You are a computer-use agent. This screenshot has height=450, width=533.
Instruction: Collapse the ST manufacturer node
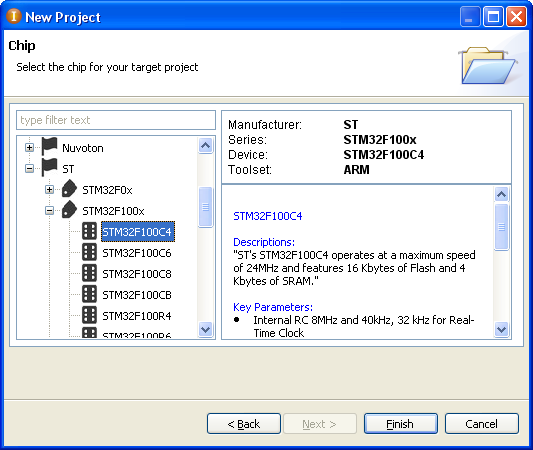(30, 169)
